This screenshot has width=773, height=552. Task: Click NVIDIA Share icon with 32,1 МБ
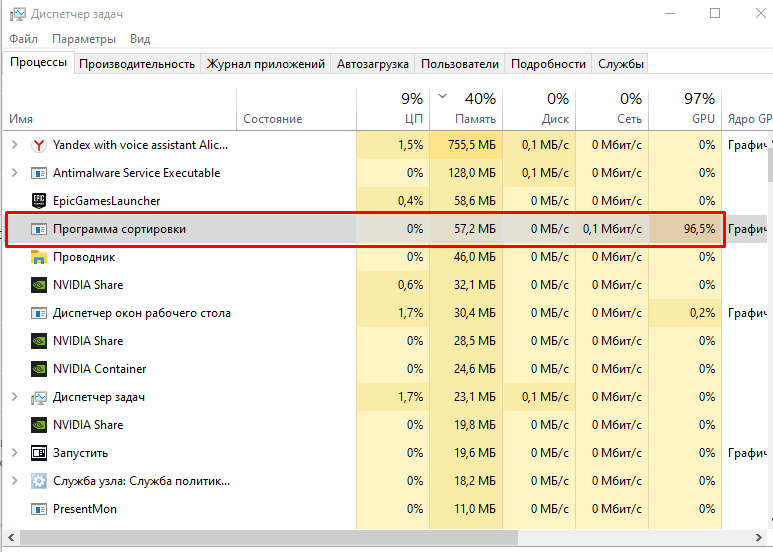point(38,285)
